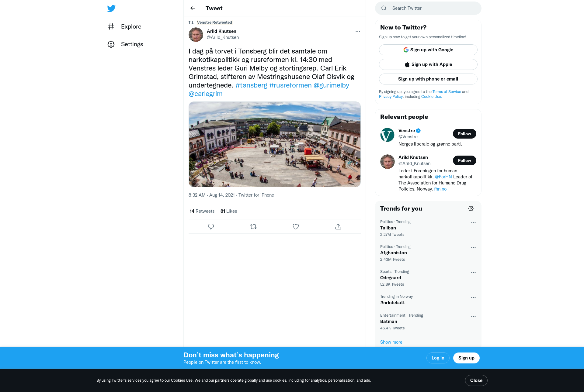584x392 pixels.
Task: Open the Venstre Retweeted link
Action: (x=214, y=22)
